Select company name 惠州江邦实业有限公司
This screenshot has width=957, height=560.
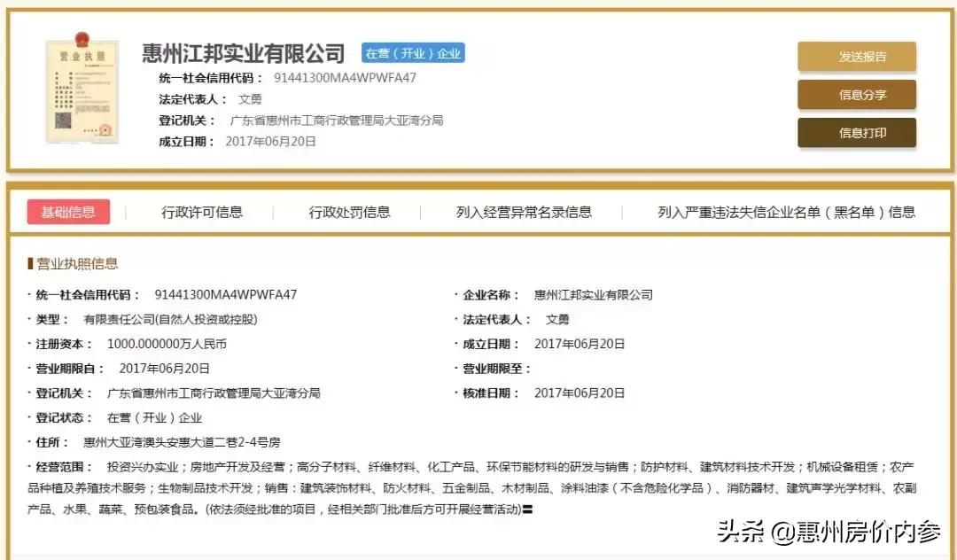click(x=240, y=53)
